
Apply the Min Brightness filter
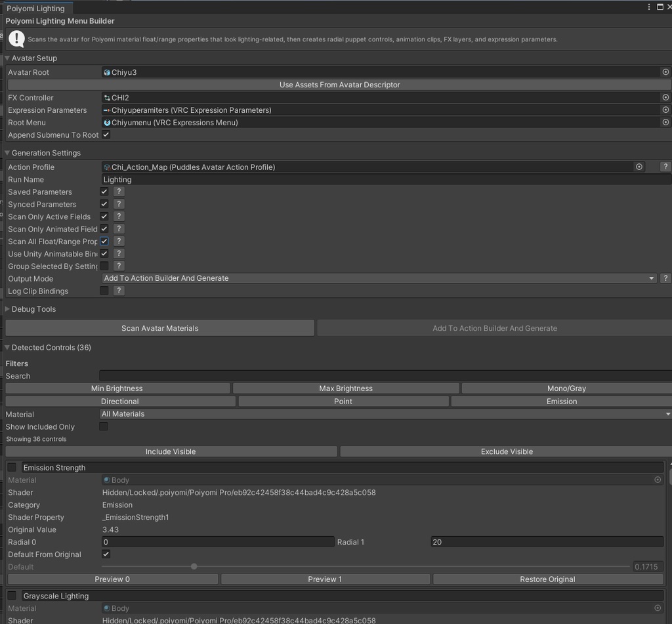(117, 388)
